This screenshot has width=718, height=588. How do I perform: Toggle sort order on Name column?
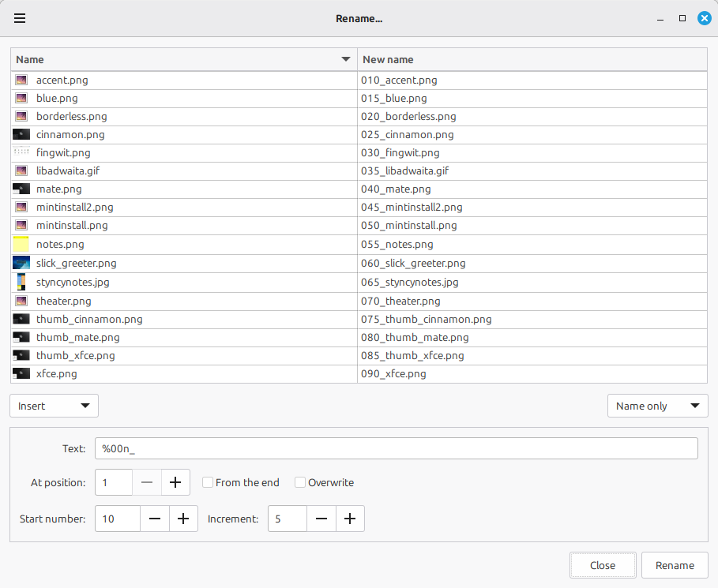pyautogui.click(x=183, y=59)
